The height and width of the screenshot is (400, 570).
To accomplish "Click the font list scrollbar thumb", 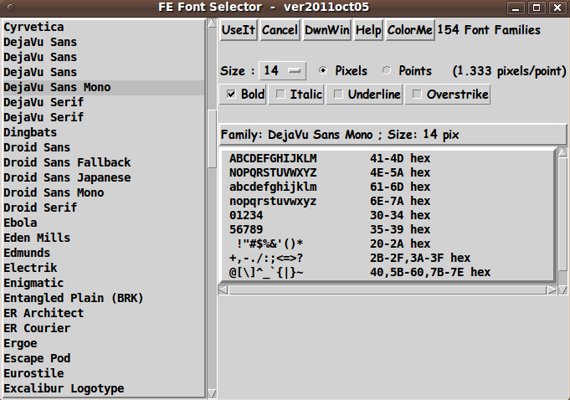I will tap(212, 139).
